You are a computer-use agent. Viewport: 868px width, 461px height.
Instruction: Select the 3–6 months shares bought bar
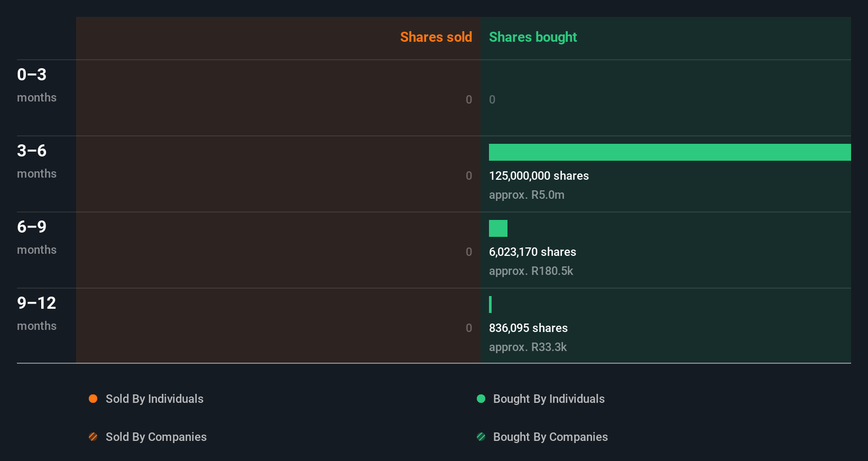coord(670,152)
